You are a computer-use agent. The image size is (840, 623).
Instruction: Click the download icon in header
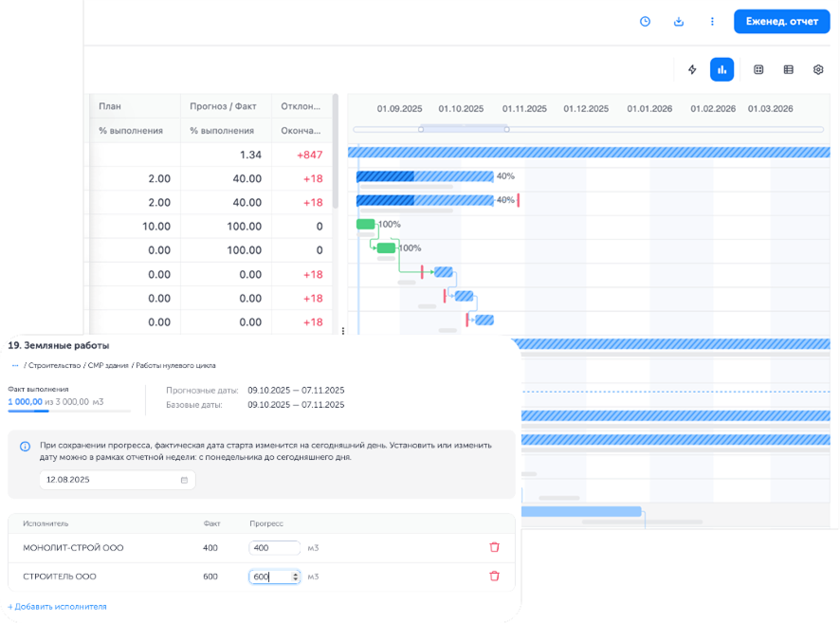tap(678, 21)
